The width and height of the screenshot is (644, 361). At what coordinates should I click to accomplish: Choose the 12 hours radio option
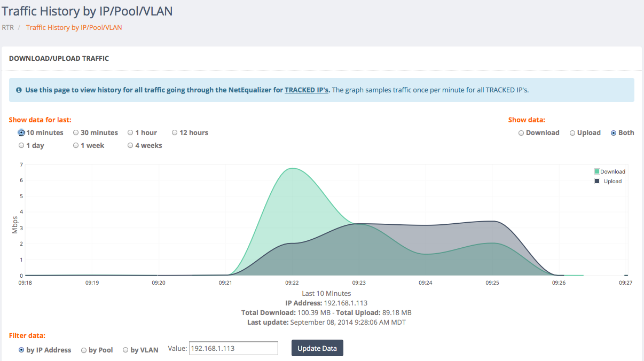pos(175,133)
